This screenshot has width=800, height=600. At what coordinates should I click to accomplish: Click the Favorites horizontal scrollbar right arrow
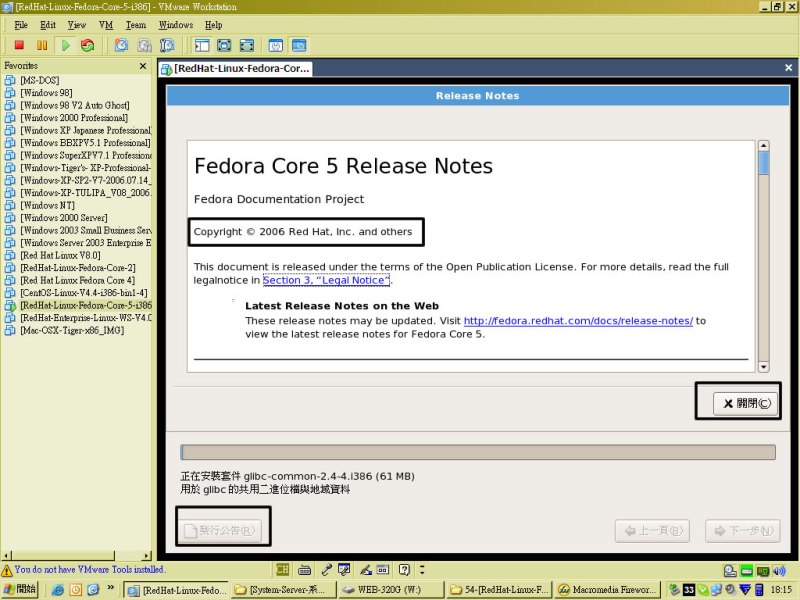click(x=147, y=556)
